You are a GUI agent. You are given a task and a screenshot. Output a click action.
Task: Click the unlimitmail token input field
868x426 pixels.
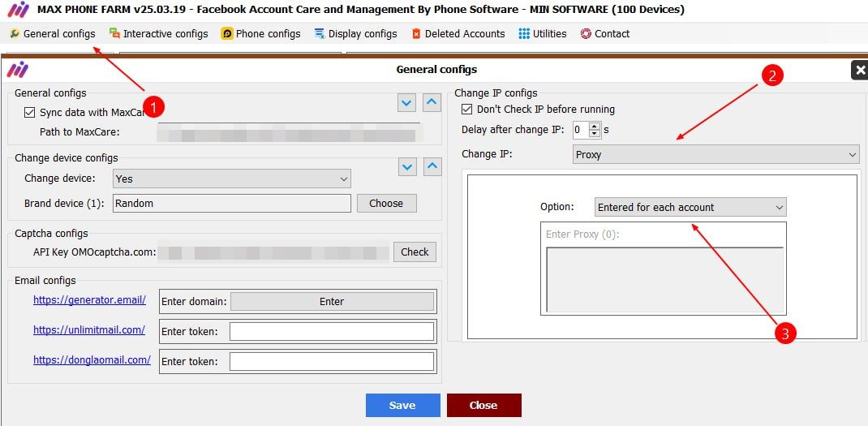pos(332,332)
